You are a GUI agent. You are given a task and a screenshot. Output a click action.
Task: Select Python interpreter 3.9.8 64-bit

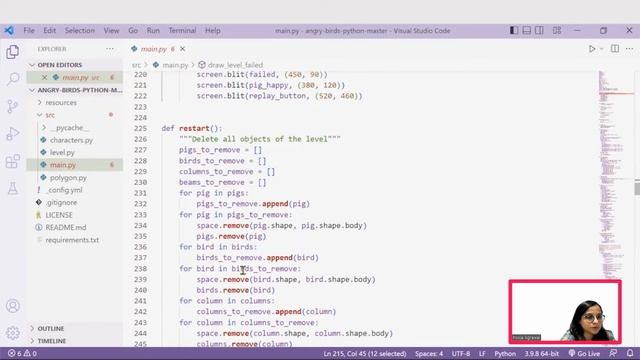click(542, 353)
